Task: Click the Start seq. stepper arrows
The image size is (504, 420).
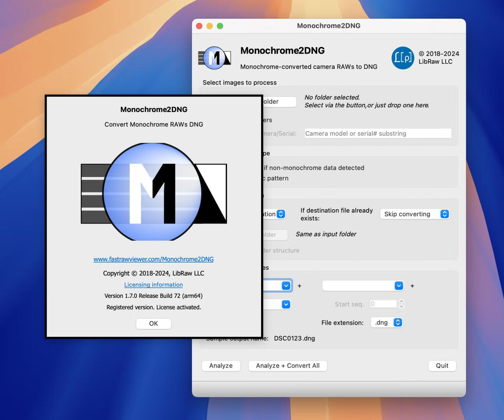Action: click(x=402, y=304)
